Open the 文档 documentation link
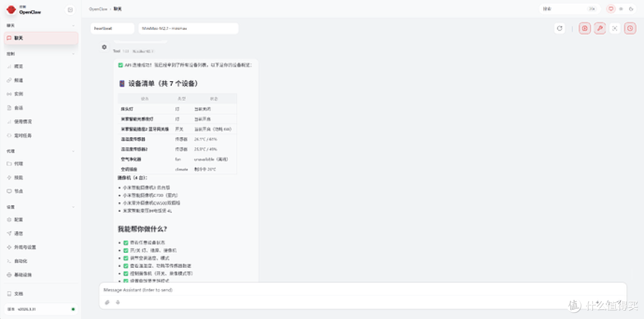The height and width of the screenshot is (319, 644). (x=41, y=294)
